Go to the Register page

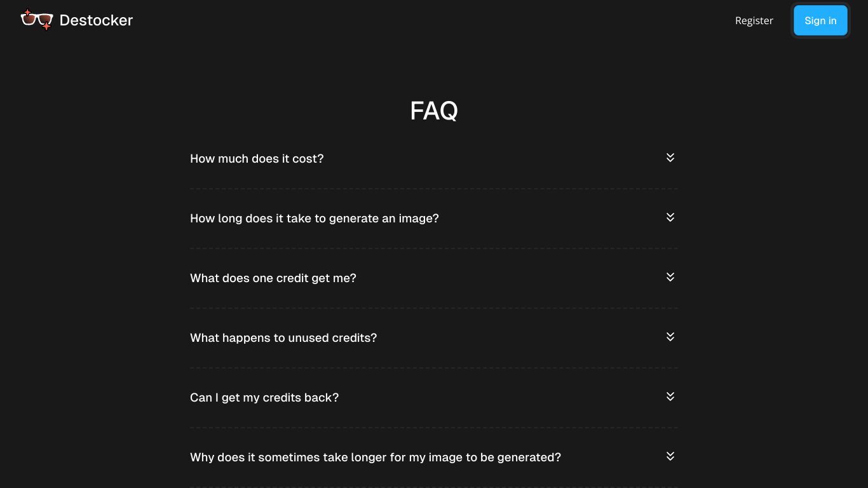pos(754,20)
